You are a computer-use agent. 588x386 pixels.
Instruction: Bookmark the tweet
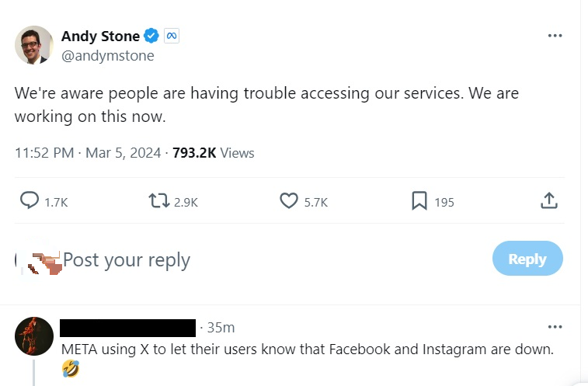(419, 201)
